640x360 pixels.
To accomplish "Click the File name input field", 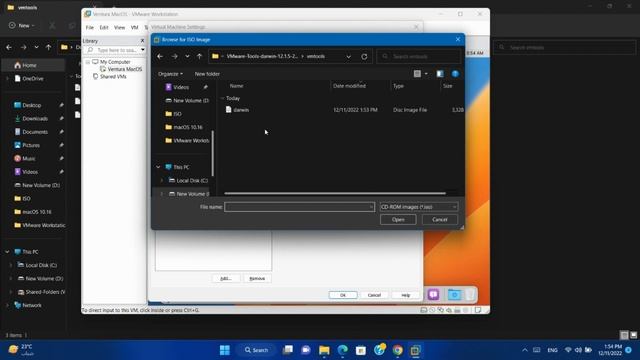I will point(299,207).
